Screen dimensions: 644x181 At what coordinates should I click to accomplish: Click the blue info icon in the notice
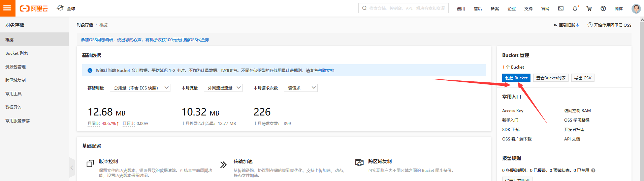coord(90,71)
